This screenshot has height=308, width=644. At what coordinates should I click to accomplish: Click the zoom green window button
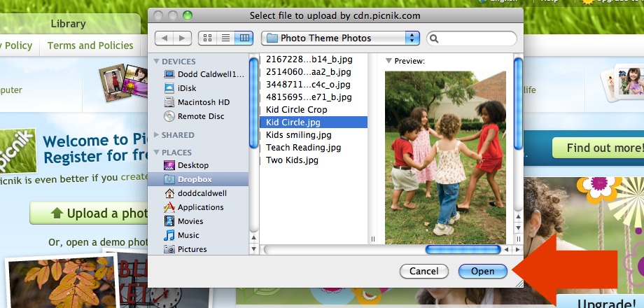[188, 16]
